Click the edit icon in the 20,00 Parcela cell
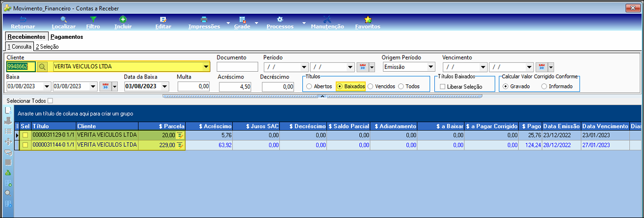644x218 pixels. [x=180, y=135]
